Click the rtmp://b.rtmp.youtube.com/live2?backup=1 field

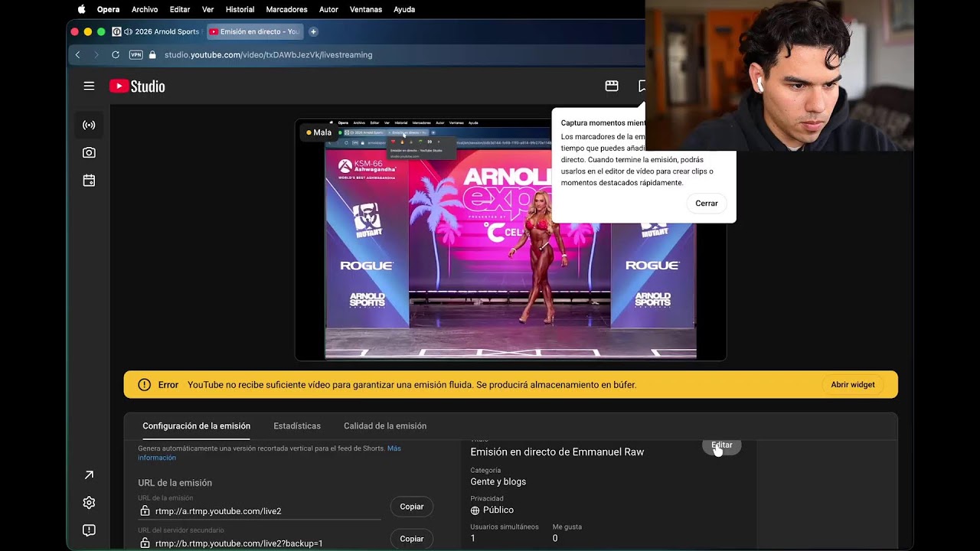pyautogui.click(x=260, y=543)
